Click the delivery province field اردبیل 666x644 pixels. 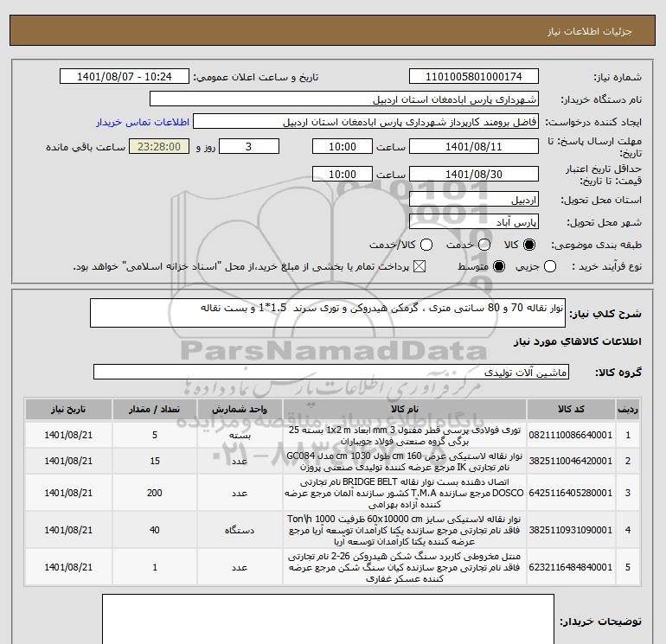point(474,199)
